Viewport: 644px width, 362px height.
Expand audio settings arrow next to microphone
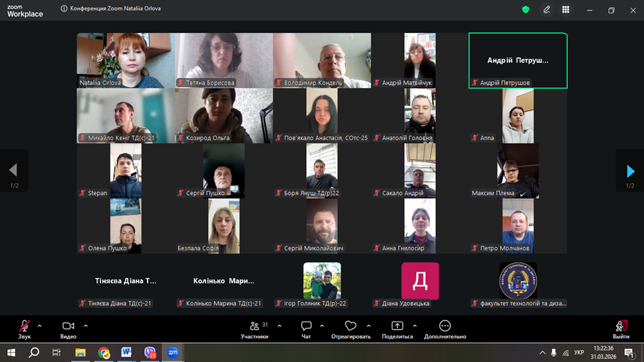40,326
